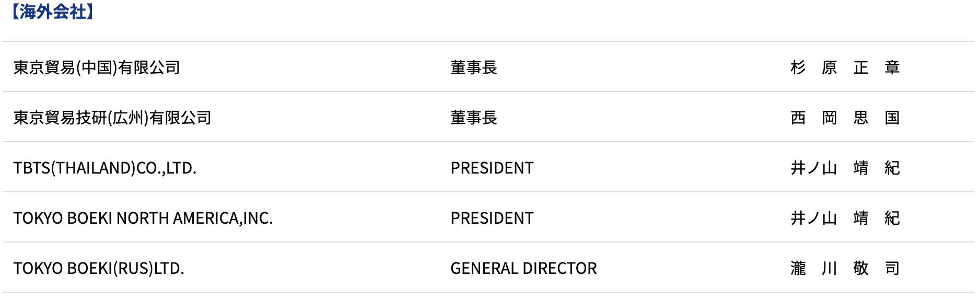Image resolution: width=980 pixels, height=299 pixels.
Task: Select the GENERAL DIRECTOR title text
Action: [x=523, y=268]
